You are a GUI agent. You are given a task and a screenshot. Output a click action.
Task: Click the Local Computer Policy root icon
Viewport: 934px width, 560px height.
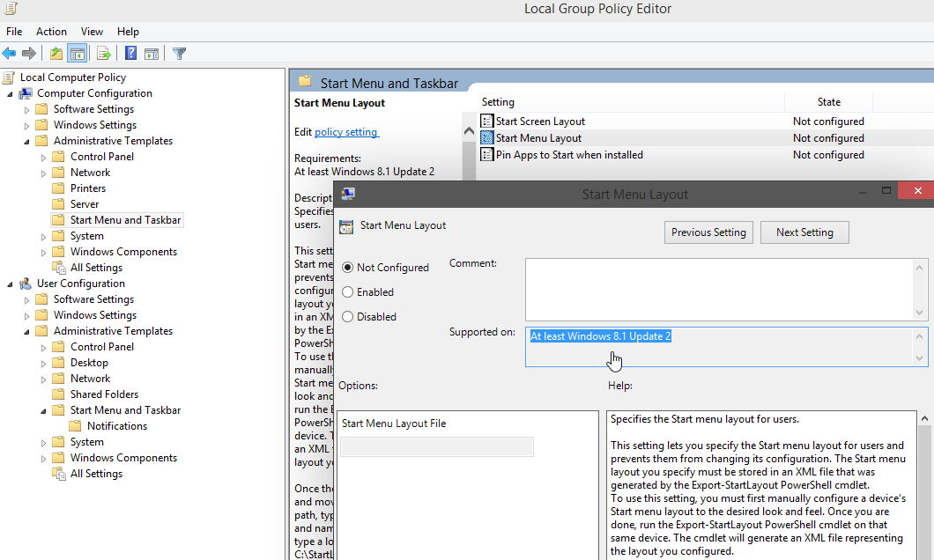click(9, 77)
